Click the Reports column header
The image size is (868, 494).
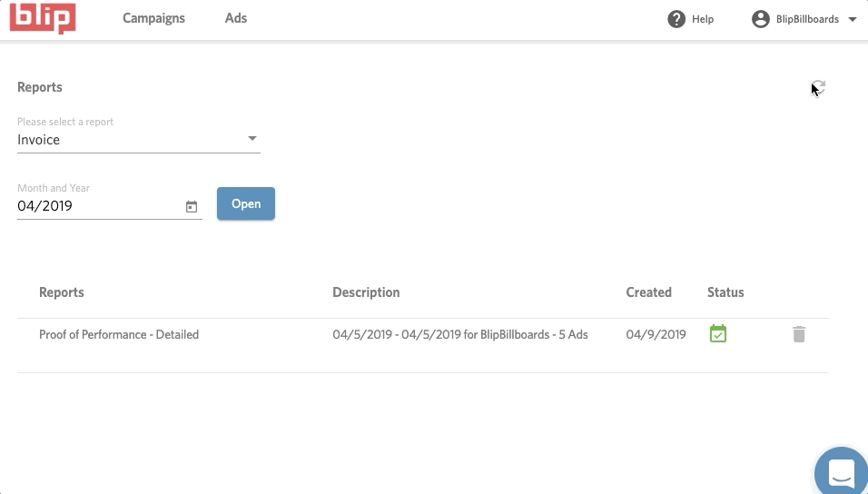click(x=62, y=292)
